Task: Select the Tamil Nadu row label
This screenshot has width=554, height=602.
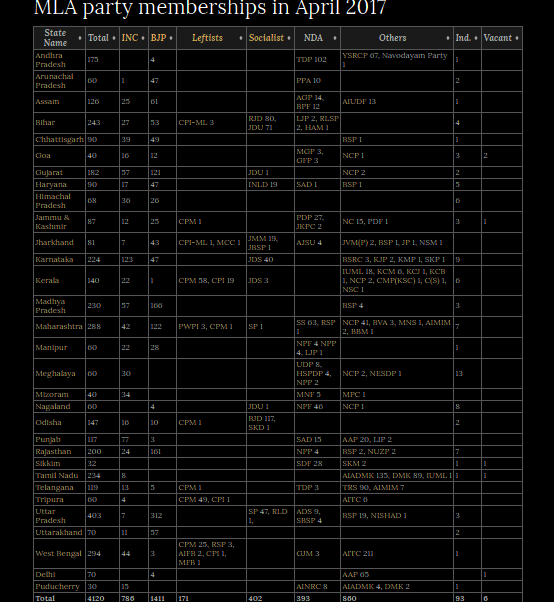Action: tap(59, 476)
